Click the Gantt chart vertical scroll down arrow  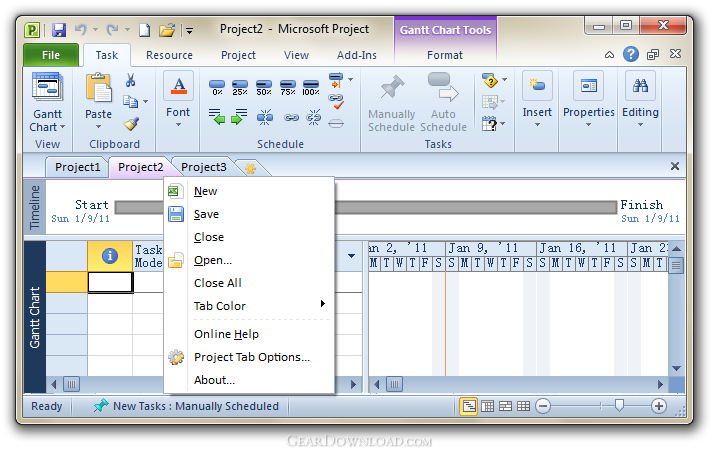click(x=676, y=368)
